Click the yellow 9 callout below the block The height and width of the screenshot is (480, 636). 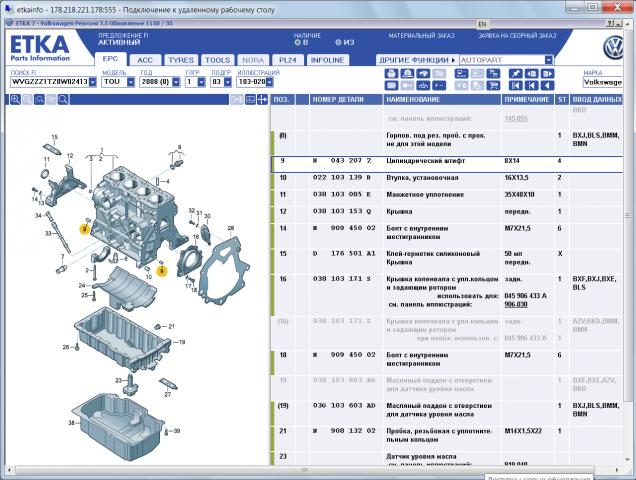pyautogui.click(x=162, y=271)
